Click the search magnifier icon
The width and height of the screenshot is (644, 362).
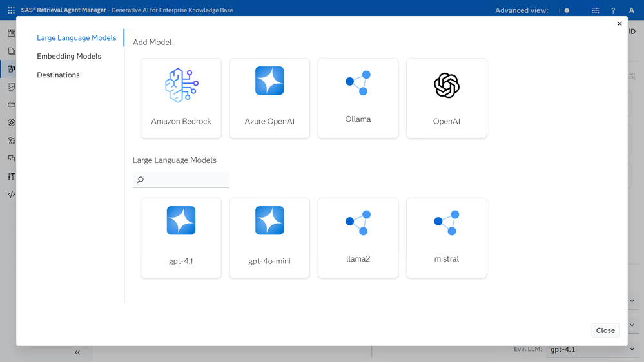141,180
